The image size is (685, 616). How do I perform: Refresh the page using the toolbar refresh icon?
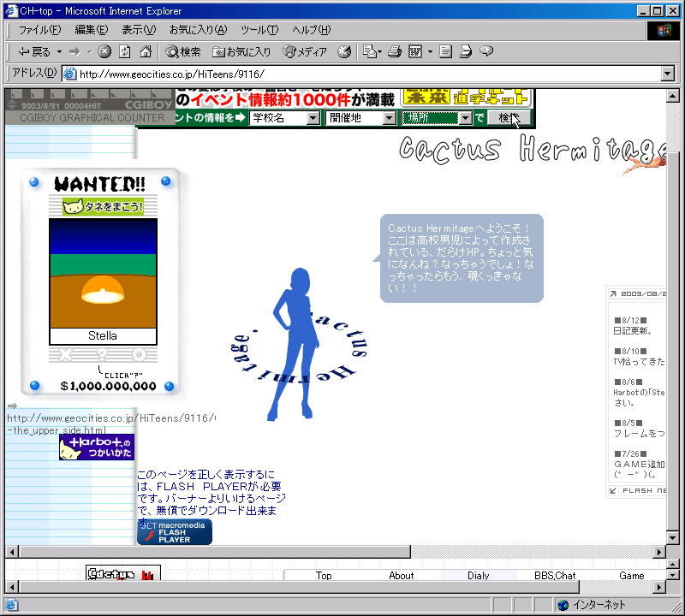(125, 51)
